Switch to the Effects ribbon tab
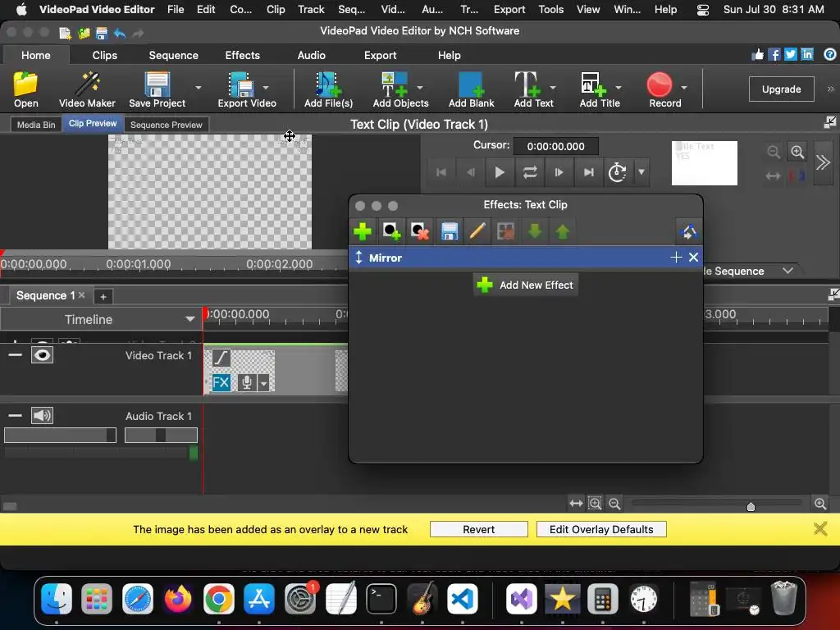Screen dimensions: 840x630 242,55
